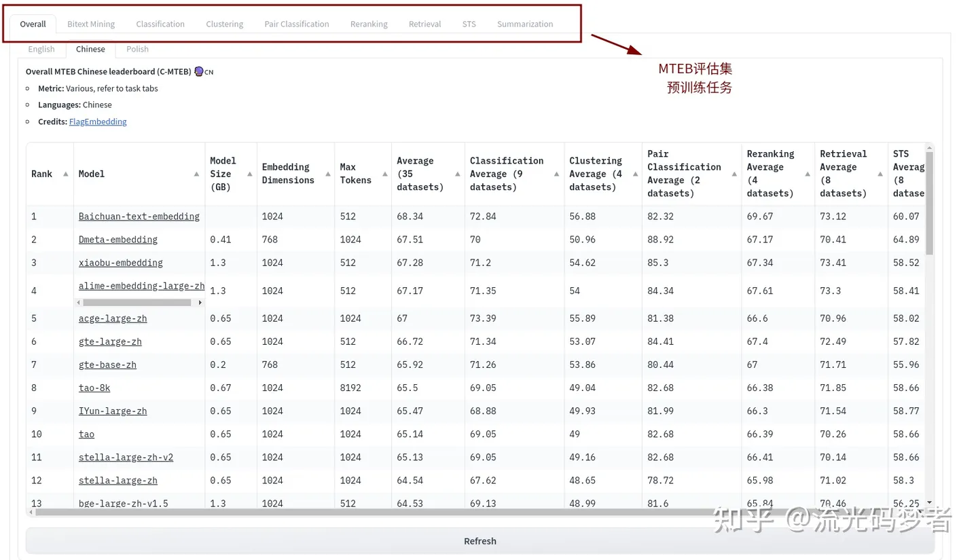The width and height of the screenshot is (978, 560).
Task: Select the 68.34 average score cell
Action: click(428, 217)
